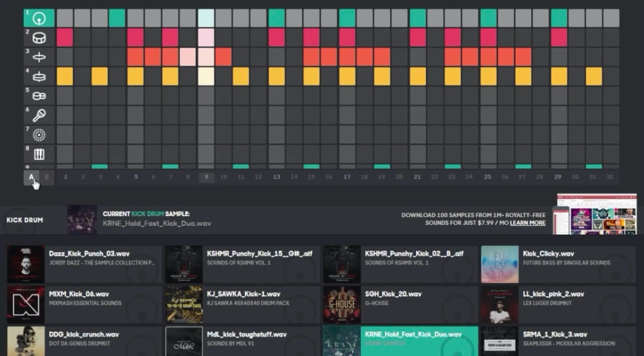Click the G-HOUSE pack artwork thumbnail
Image resolution: width=644 pixels, height=356 pixels.
(342, 304)
